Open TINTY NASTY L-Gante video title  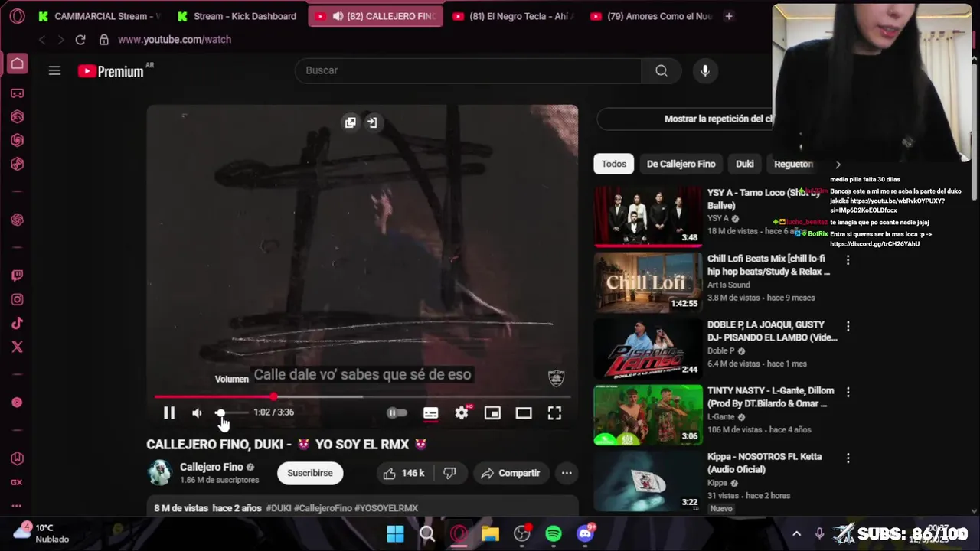tap(770, 396)
